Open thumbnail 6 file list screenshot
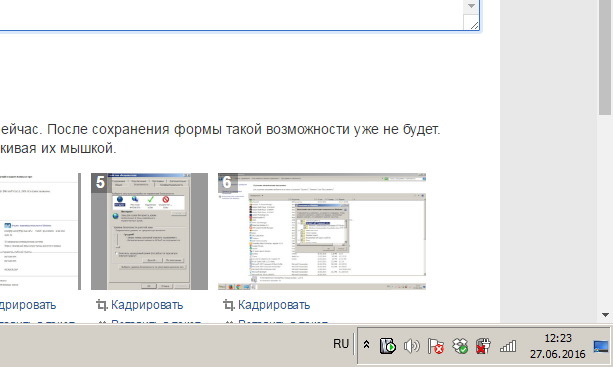 pyautogui.click(x=322, y=231)
